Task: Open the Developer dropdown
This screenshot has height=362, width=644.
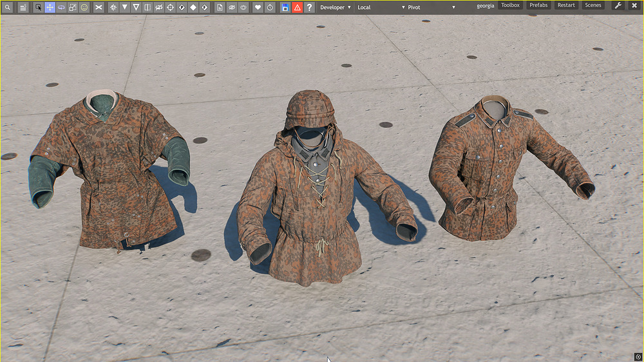Action: point(335,7)
